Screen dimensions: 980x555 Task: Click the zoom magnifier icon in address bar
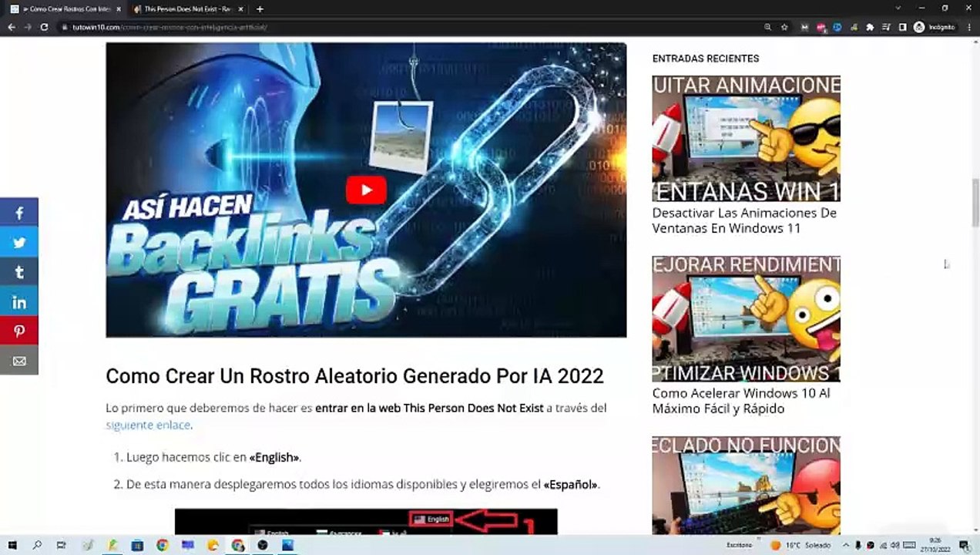(x=767, y=27)
